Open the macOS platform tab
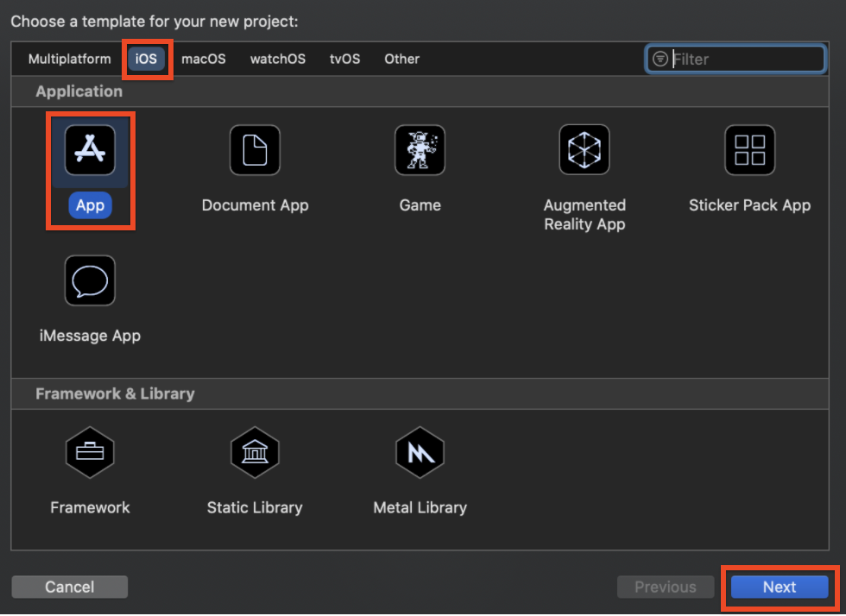846x616 pixels. (x=204, y=60)
